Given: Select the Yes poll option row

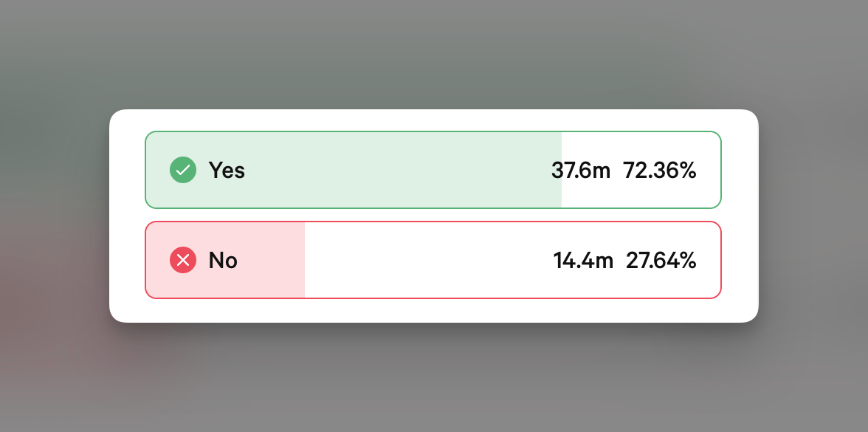Looking at the screenshot, I should coord(433,170).
